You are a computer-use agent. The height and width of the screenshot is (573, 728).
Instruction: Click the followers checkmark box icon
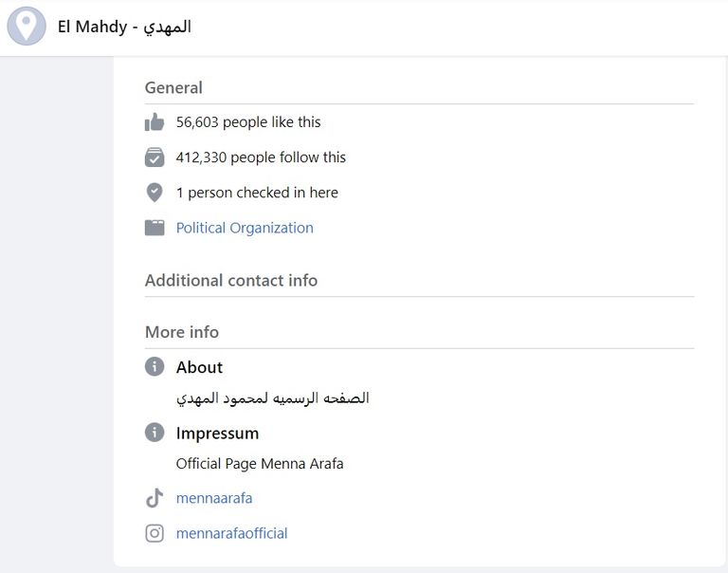pos(155,157)
